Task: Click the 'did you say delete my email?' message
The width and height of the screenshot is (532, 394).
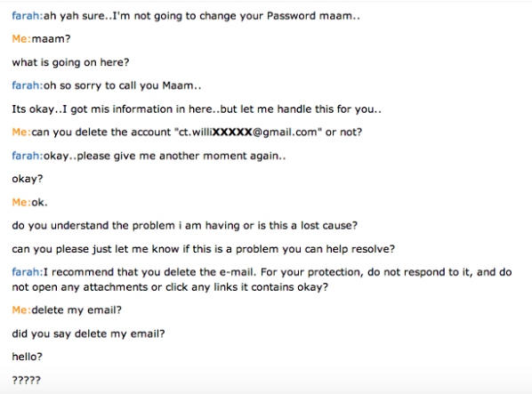Action: (88, 334)
